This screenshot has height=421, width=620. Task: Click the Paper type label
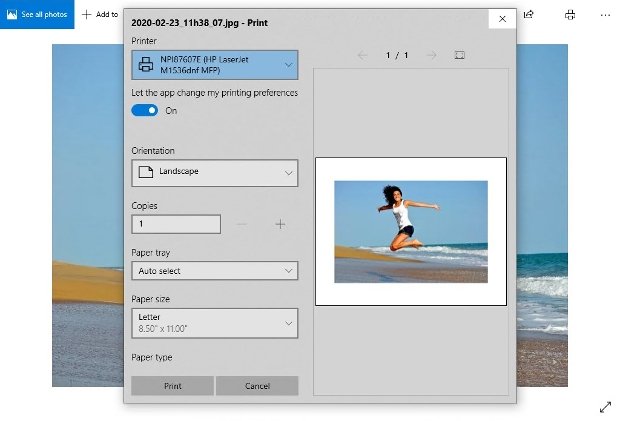(152, 357)
